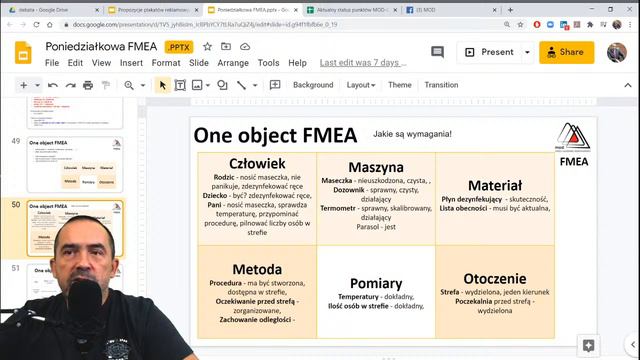Click the .PPTX file format badge
This screenshot has width=640, height=360.
point(179,47)
